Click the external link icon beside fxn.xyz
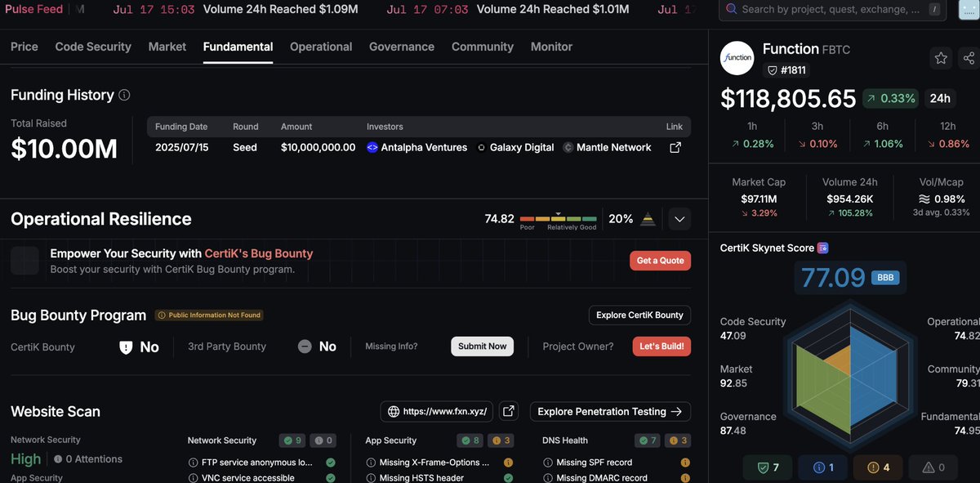 [508, 412]
